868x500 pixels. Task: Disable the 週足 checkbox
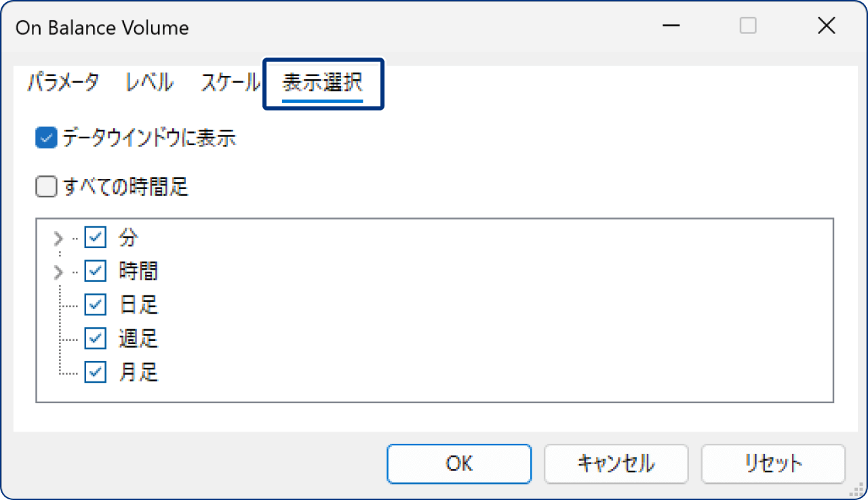pyautogui.click(x=95, y=338)
